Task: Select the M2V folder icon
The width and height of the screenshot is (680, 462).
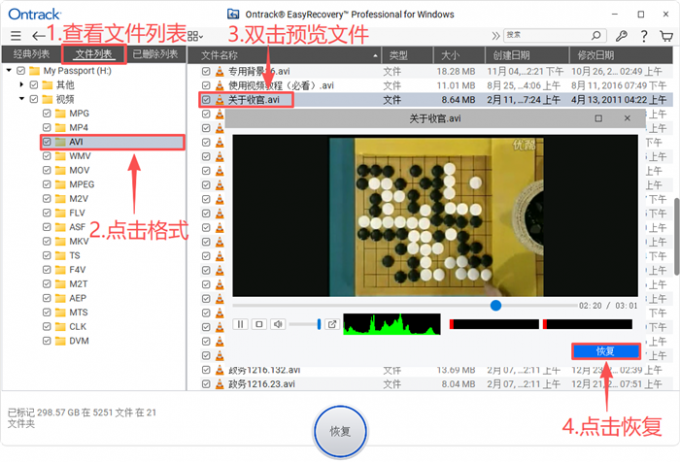Action: click(x=61, y=199)
